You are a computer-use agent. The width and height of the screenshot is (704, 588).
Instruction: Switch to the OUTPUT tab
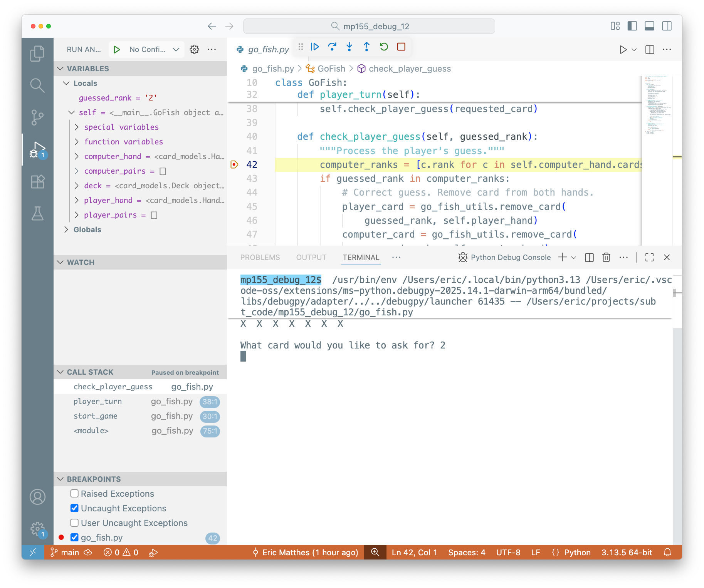(311, 257)
